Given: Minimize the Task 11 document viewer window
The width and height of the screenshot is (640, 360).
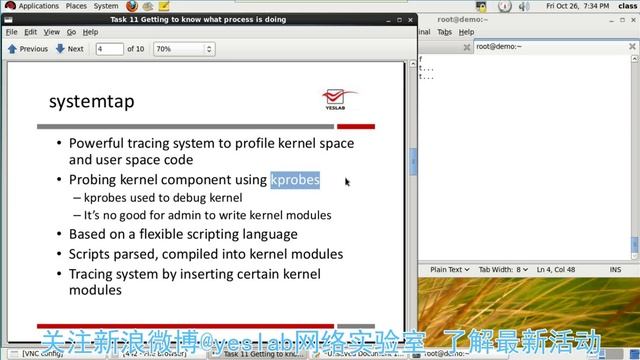Looking at the screenshot, I should [388, 20].
